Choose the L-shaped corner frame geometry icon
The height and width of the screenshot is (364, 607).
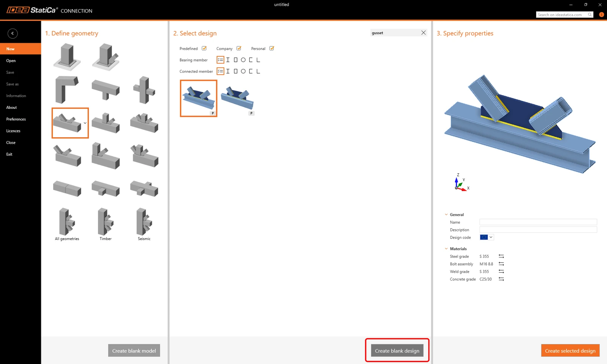click(x=67, y=89)
